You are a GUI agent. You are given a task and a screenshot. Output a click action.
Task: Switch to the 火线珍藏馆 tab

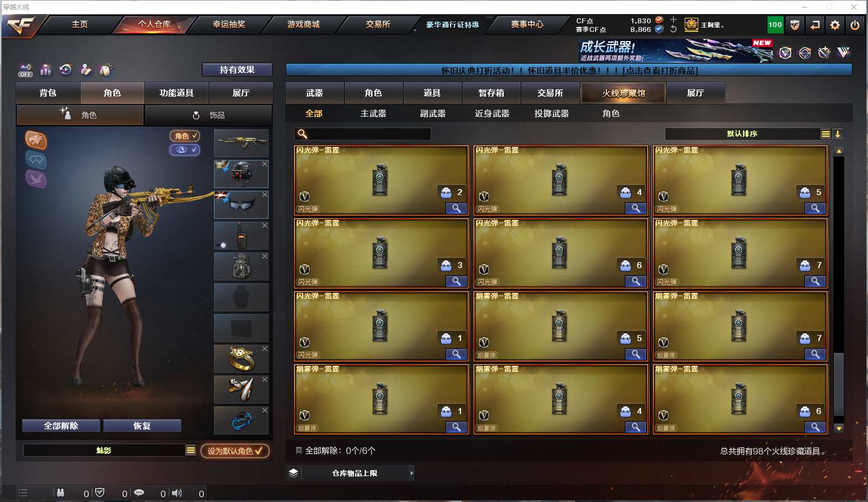pos(623,93)
